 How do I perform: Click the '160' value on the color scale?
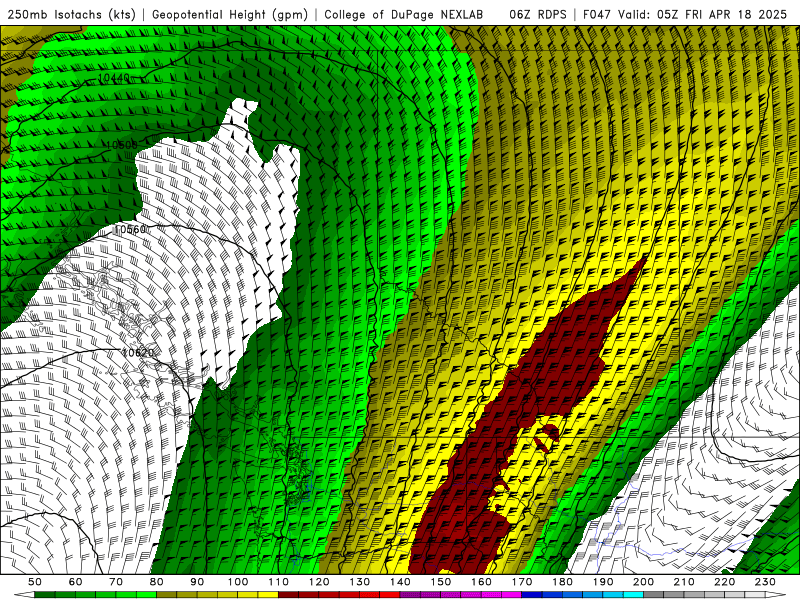coord(482,582)
